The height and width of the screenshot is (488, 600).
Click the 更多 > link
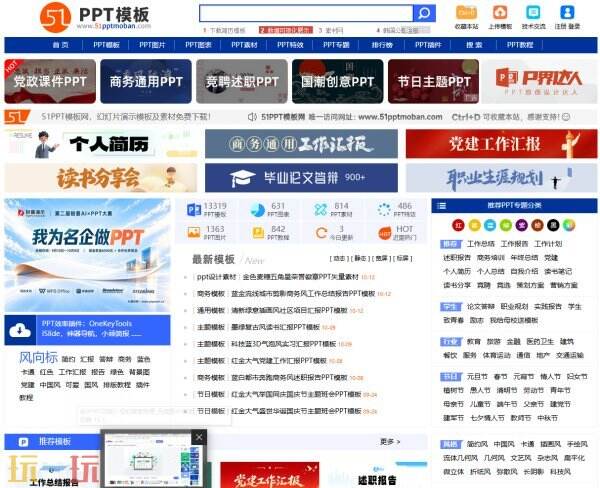pyautogui.click(x=390, y=442)
